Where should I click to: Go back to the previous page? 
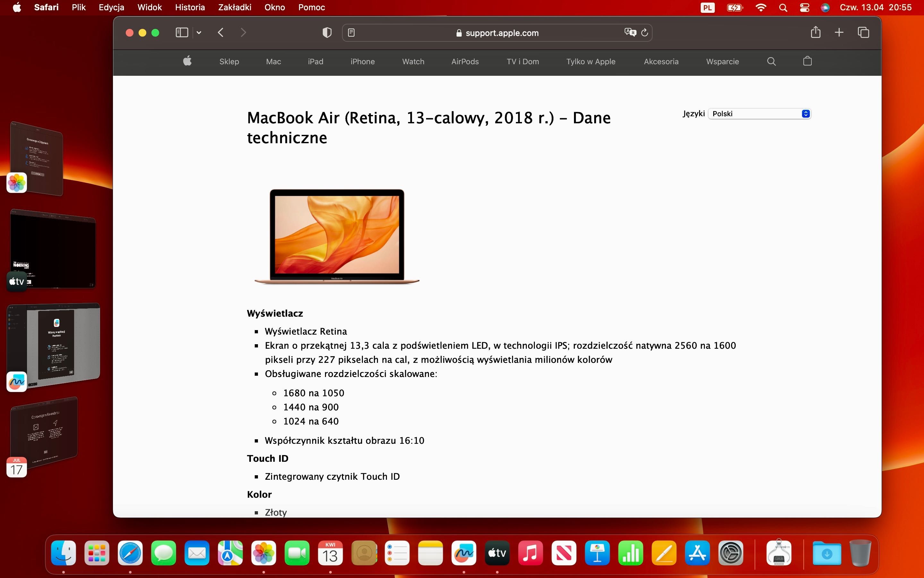pos(221,32)
